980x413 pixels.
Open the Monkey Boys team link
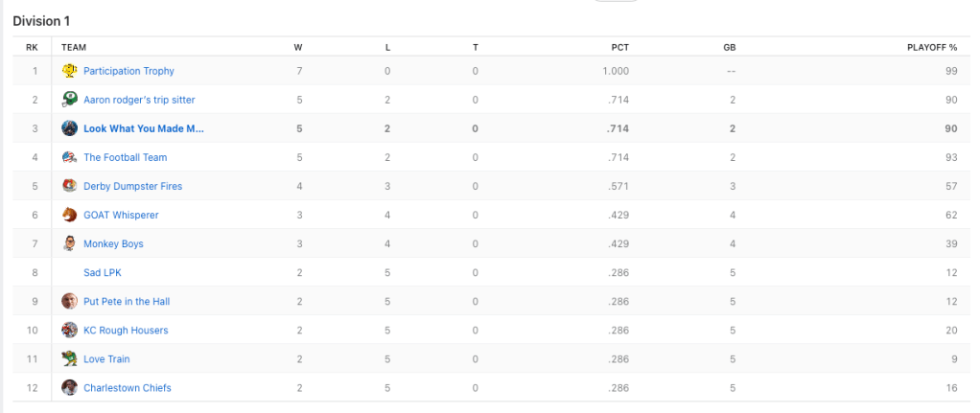[113, 243]
